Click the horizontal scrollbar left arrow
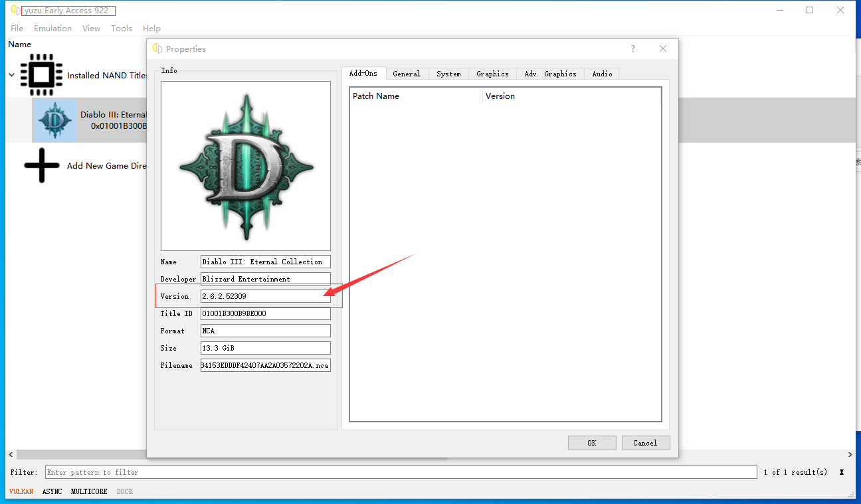The height and width of the screenshot is (504, 861). 11,455
